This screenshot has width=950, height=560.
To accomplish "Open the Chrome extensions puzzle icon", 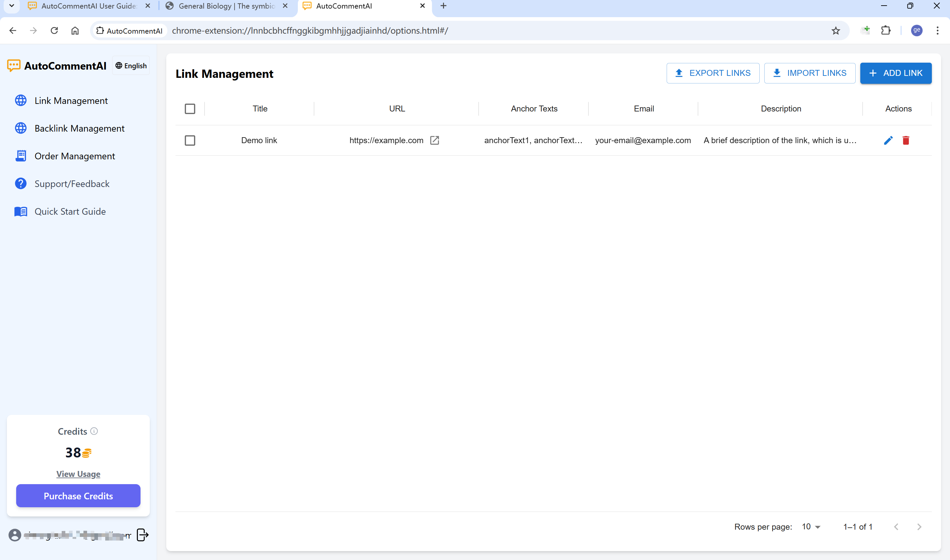I will (x=885, y=31).
